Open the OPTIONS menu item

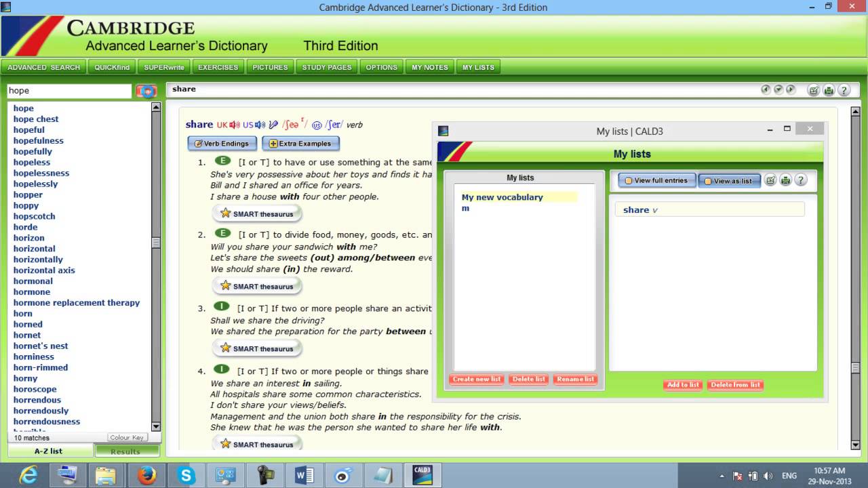tap(382, 67)
